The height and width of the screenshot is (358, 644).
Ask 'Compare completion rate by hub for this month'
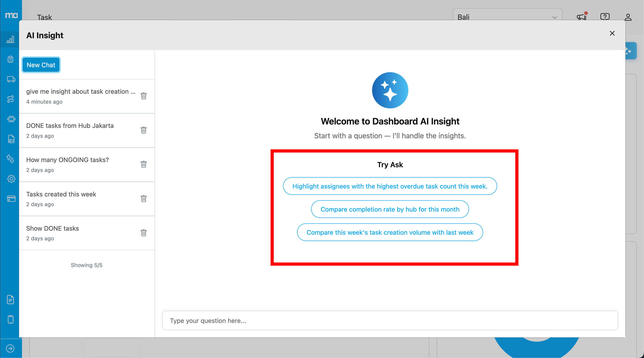point(390,209)
